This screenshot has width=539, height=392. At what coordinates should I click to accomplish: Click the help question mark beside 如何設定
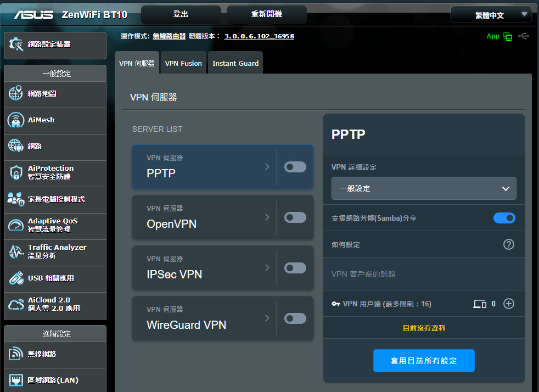click(x=509, y=244)
